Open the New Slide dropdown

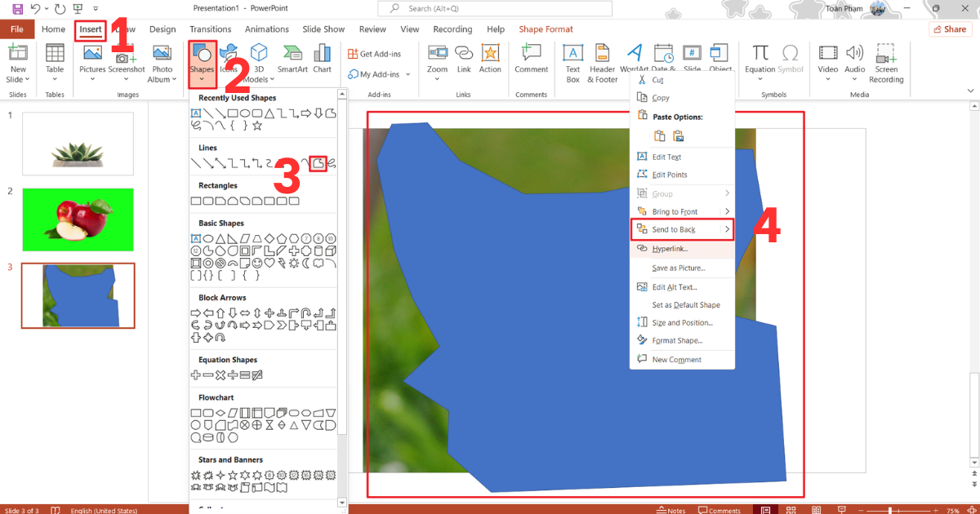click(x=18, y=79)
